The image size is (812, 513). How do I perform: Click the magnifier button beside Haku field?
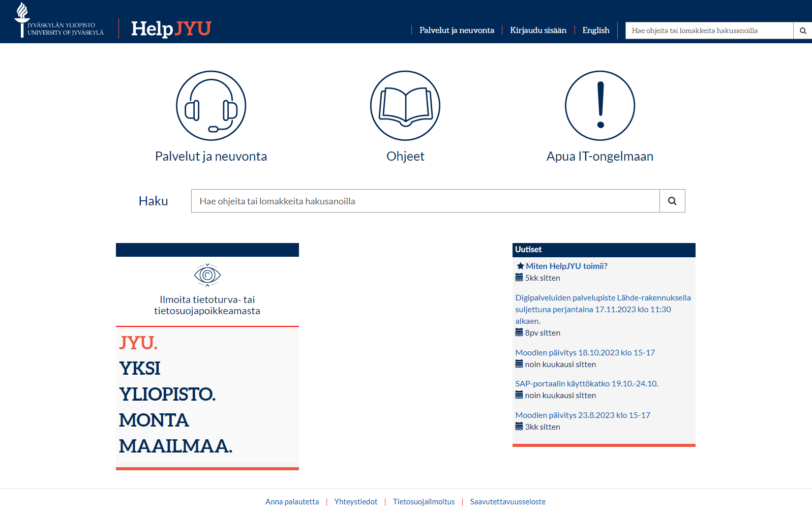click(x=672, y=201)
